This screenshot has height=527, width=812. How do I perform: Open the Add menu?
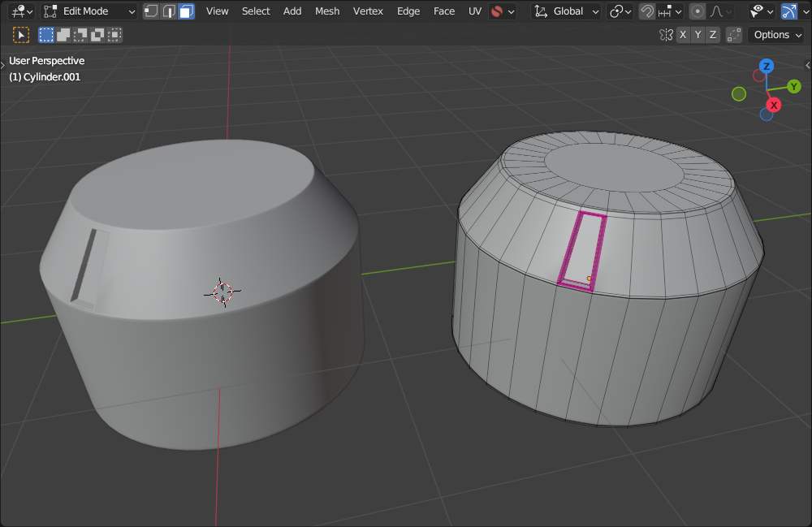(292, 11)
